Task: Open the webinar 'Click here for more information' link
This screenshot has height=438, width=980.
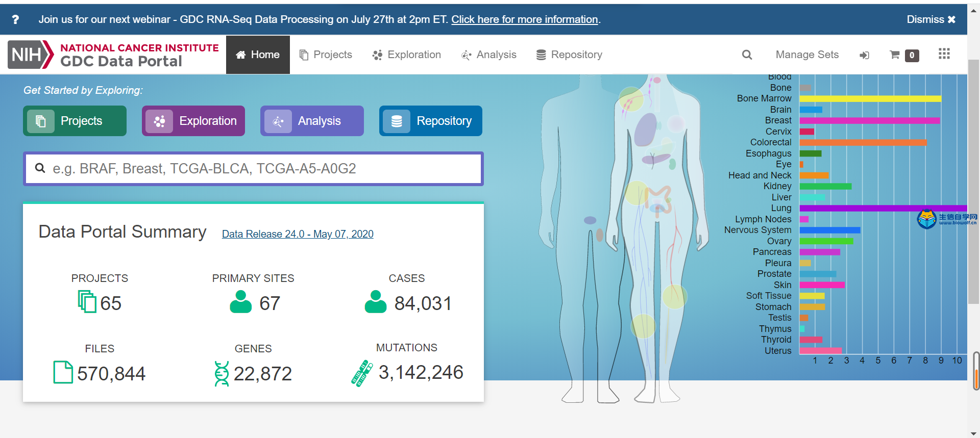Action: click(x=525, y=19)
